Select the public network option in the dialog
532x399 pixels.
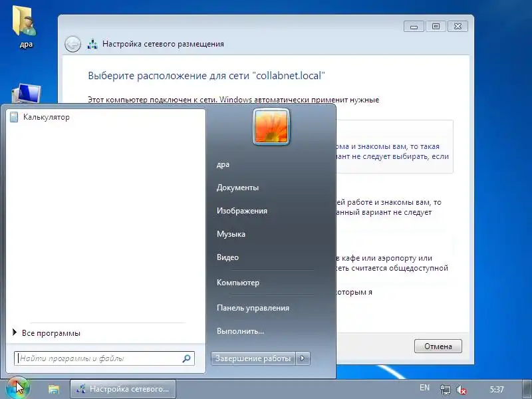click(394, 263)
